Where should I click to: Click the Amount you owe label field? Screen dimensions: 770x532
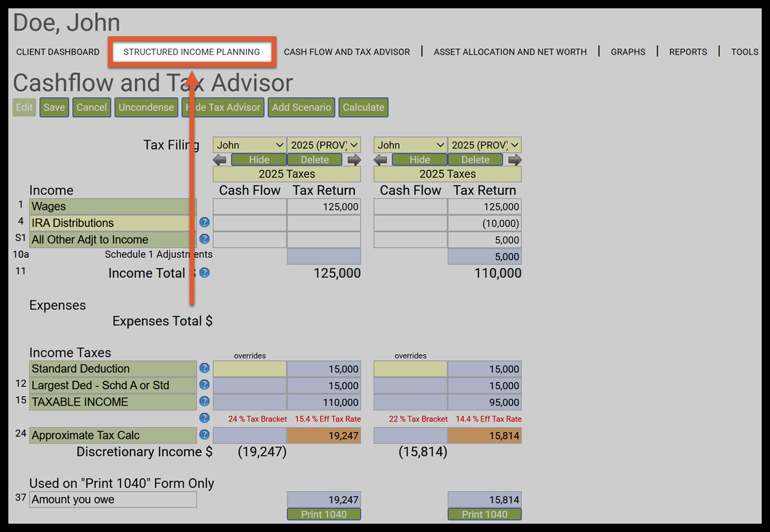pyautogui.click(x=113, y=500)
